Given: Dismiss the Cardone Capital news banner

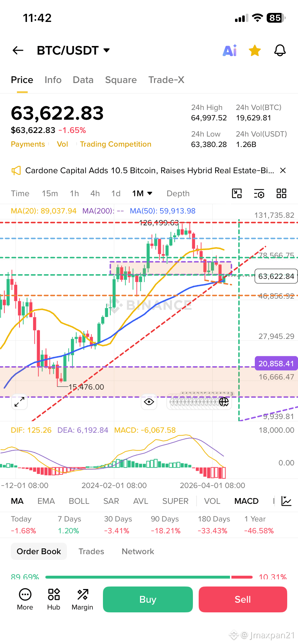Looking at the screenshot, I should [x=283, y=170].
